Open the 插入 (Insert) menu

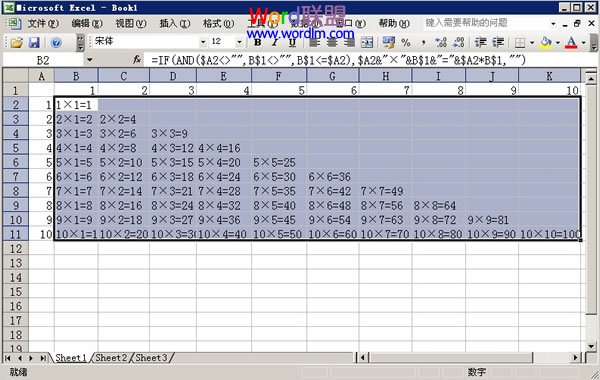174,24
